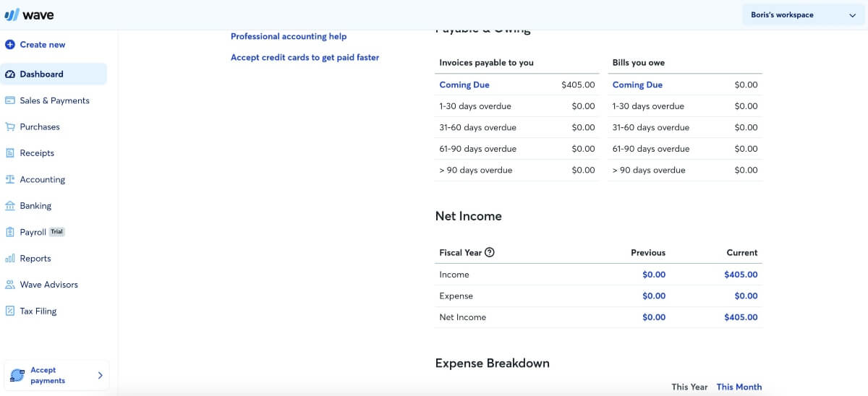Click the Tax Filing percent icon
Viewport: 868px width, 396px height.
pyautogui.click(x=9, y=311)
